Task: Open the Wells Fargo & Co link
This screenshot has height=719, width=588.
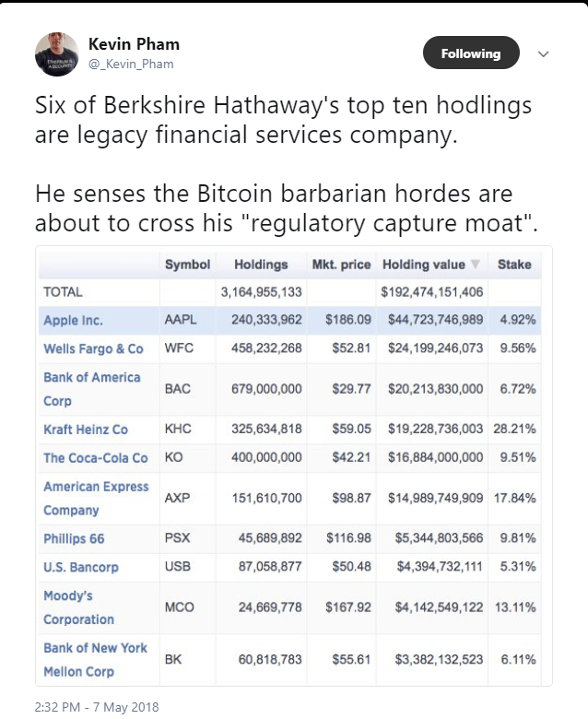Action: (x=93, y=349)
